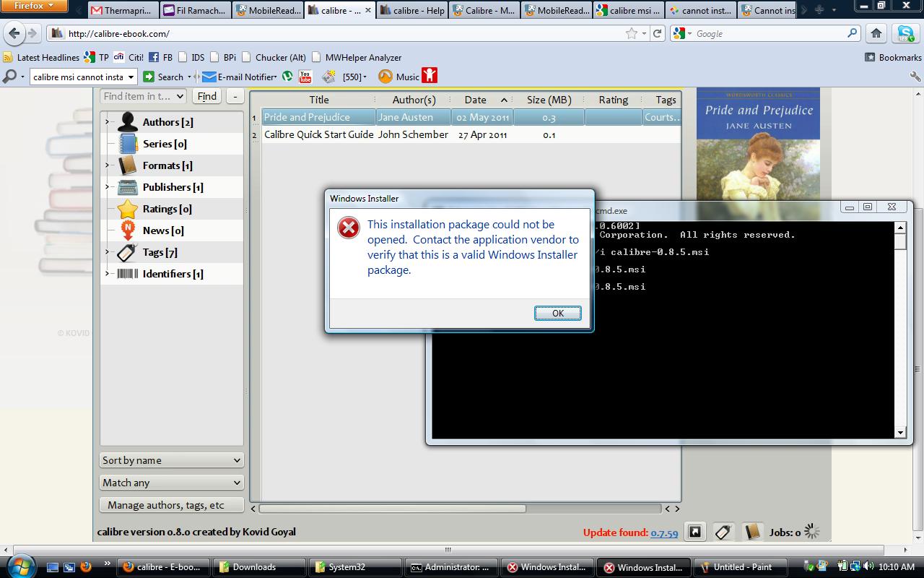Click the YouTube toolbar icon
The height and width of the screenshot is (578, 924).
(305, 77)
